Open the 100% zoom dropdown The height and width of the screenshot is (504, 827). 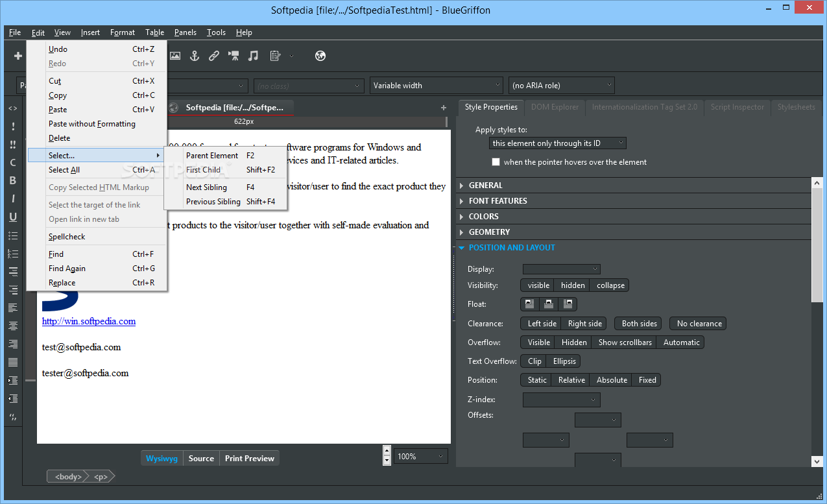pos(421,457)
